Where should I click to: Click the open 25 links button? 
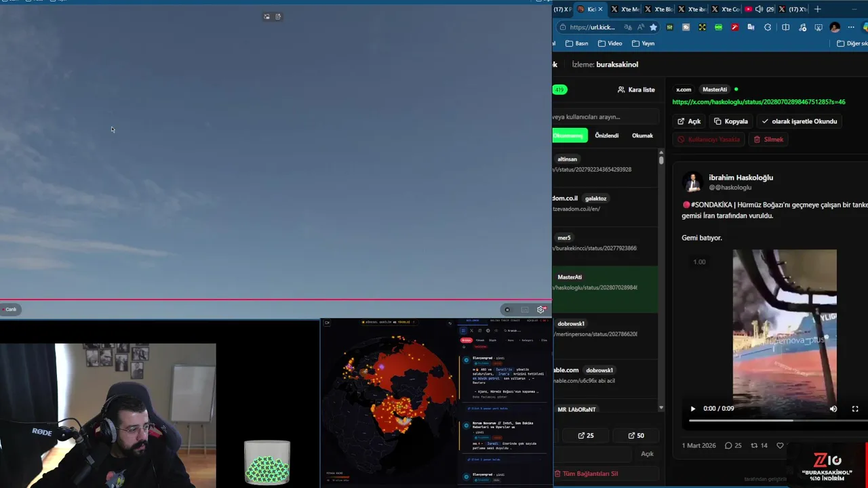coord(586,436)
